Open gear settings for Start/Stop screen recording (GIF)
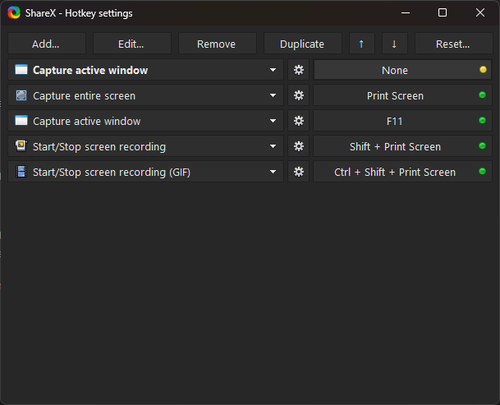500x405 pixels. 298,172
